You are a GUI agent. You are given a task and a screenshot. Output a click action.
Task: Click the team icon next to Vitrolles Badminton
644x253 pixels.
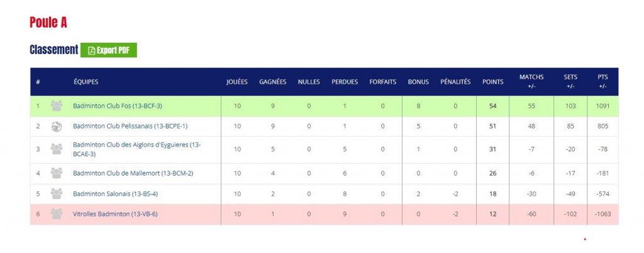[57, 214]
